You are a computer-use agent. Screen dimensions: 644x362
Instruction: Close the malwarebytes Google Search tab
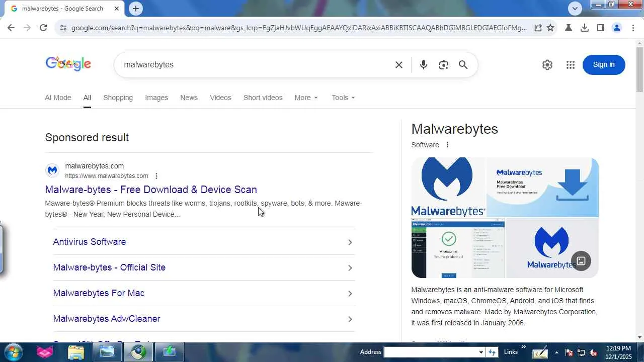click(x=117, y=9)
